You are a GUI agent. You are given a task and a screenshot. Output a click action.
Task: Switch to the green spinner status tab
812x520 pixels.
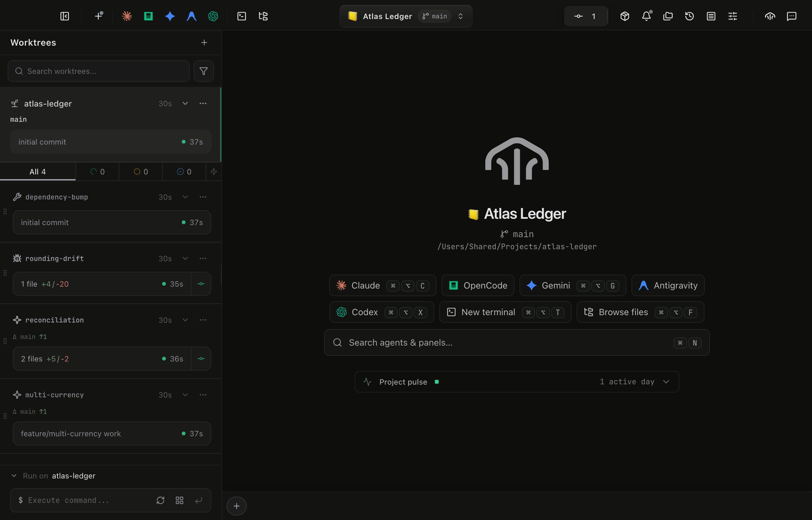coord(97,172)
